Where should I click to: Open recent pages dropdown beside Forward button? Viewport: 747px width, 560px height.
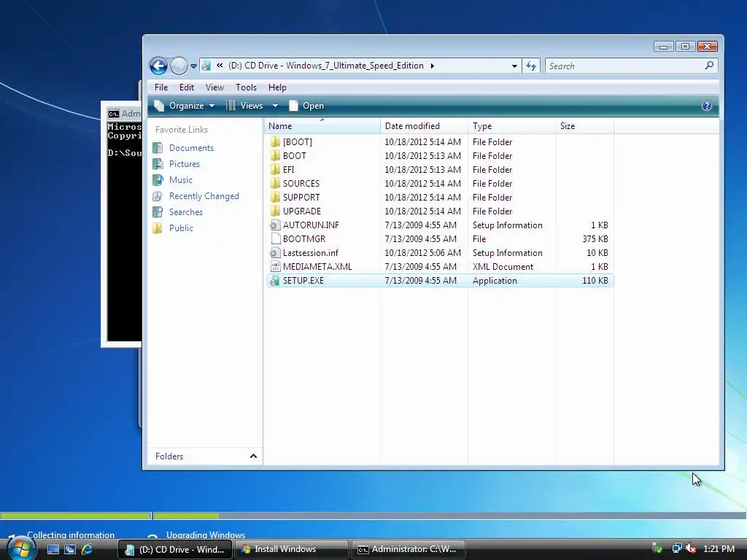coord(193,66)
